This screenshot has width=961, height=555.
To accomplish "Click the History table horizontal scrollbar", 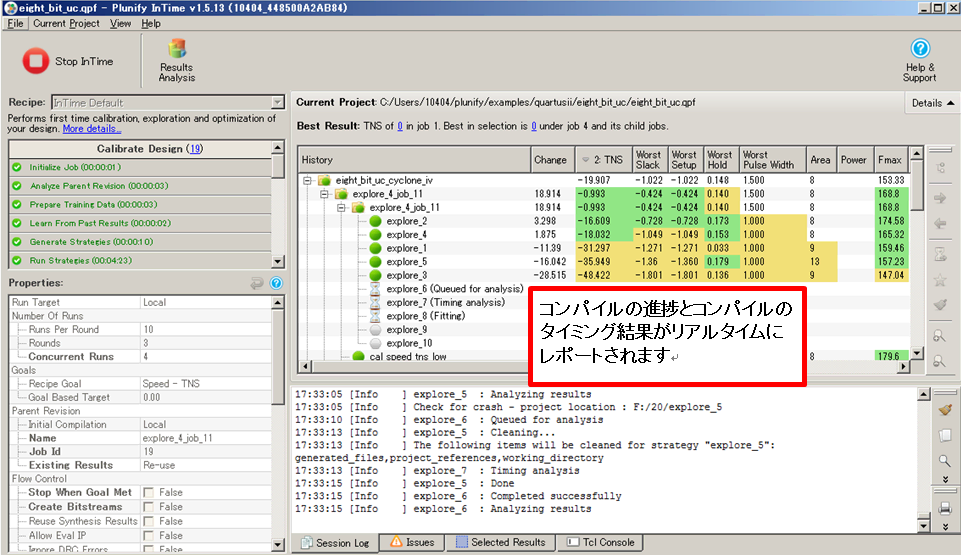I will point(600,366).
